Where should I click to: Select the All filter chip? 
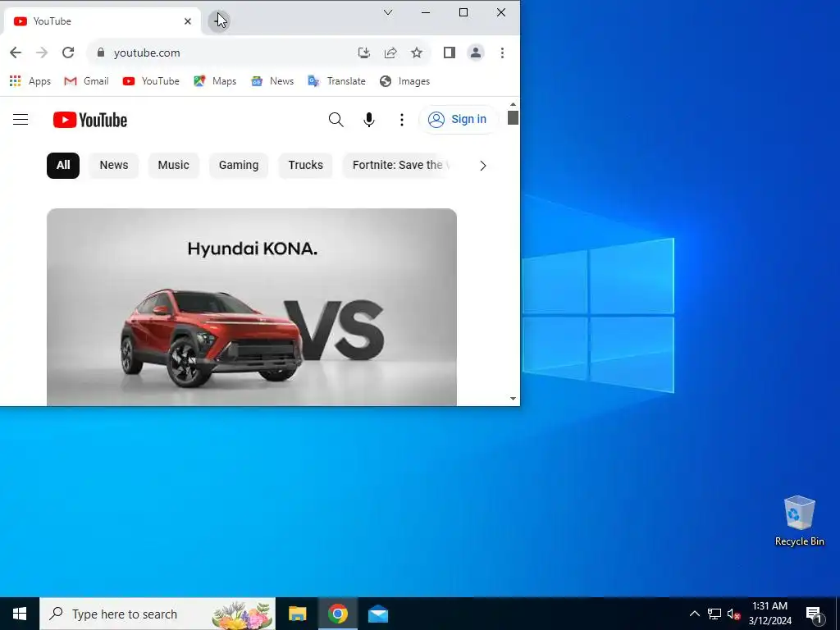(x=63, y=166)
